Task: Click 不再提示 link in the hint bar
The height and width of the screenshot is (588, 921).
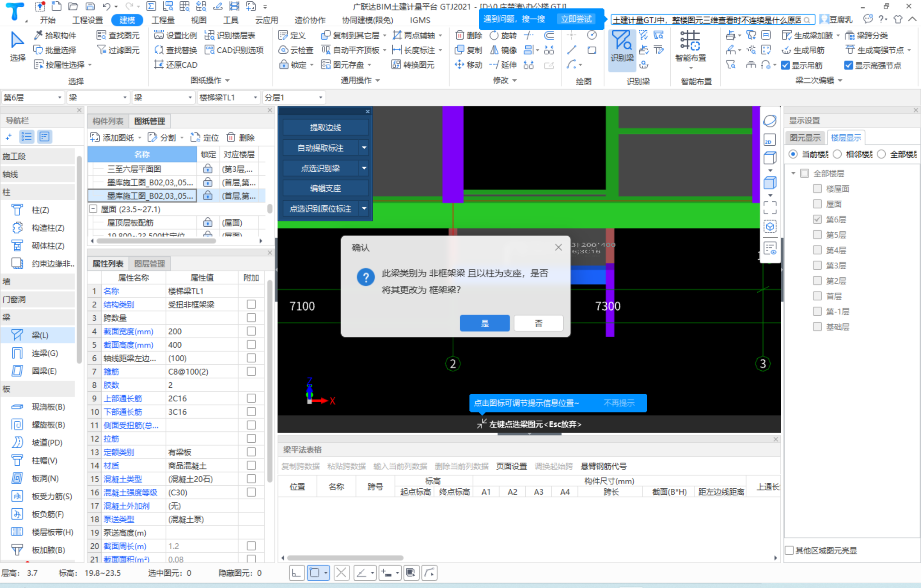Action: (x=619, y=403)
